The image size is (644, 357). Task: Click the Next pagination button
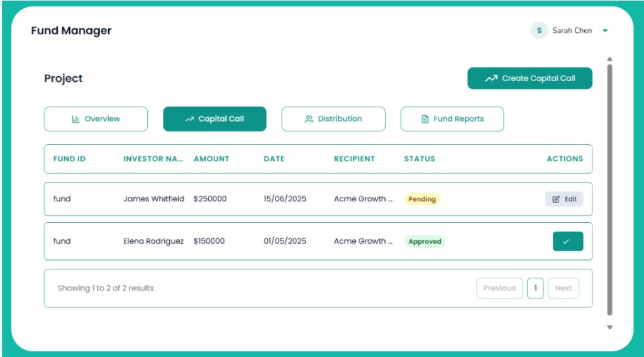tap(563, 288)
